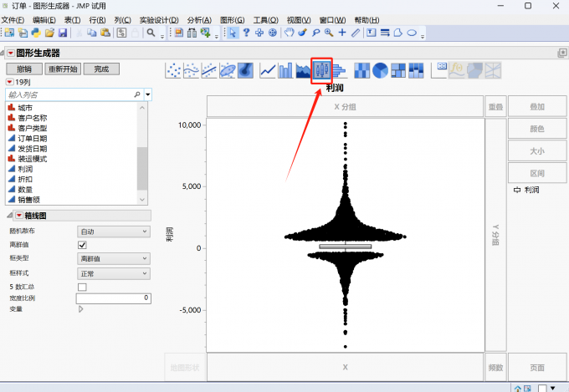Image resolution: width=569 pixels, height=392 pixels.
Task: Open the 图形(G) menu
Action: [x=233, y=20]
